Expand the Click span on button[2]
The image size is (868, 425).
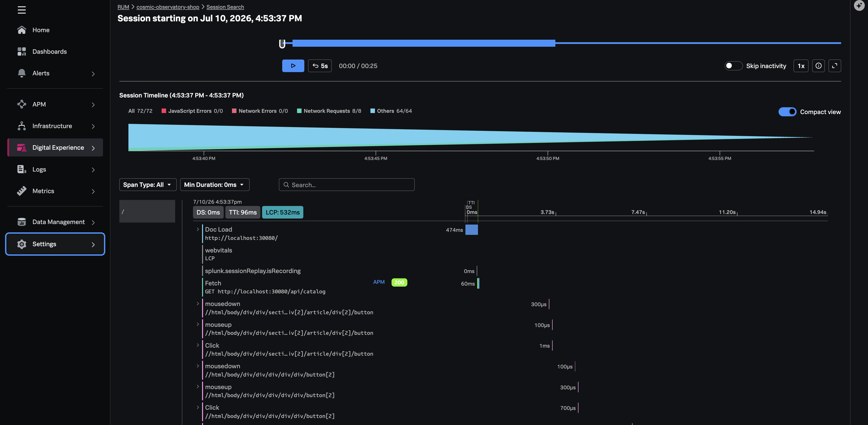(198, 407)
